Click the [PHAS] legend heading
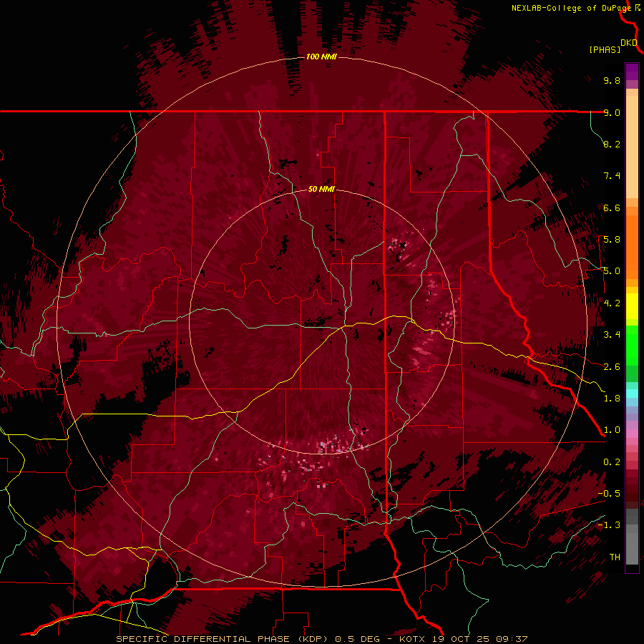Screen dimensions: 644x644 click(x=605, y=49)
